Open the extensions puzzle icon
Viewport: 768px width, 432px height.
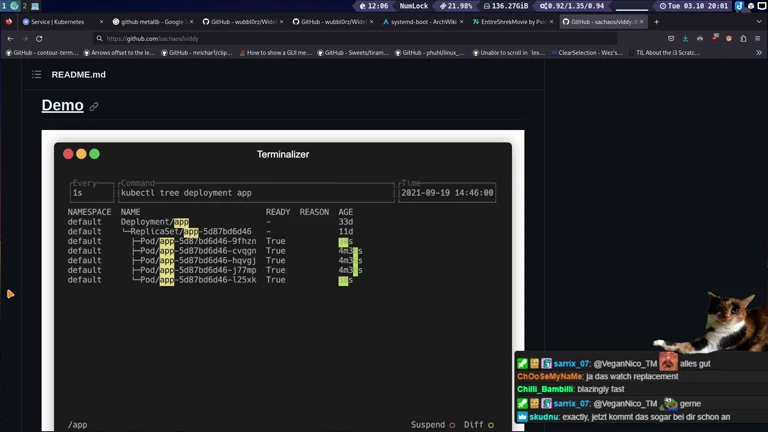743,38
